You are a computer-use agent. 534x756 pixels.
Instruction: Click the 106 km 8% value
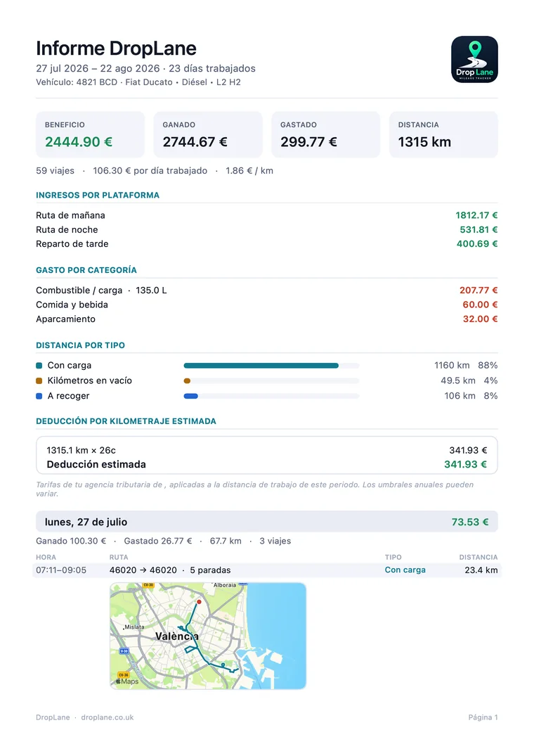[471, 396]
